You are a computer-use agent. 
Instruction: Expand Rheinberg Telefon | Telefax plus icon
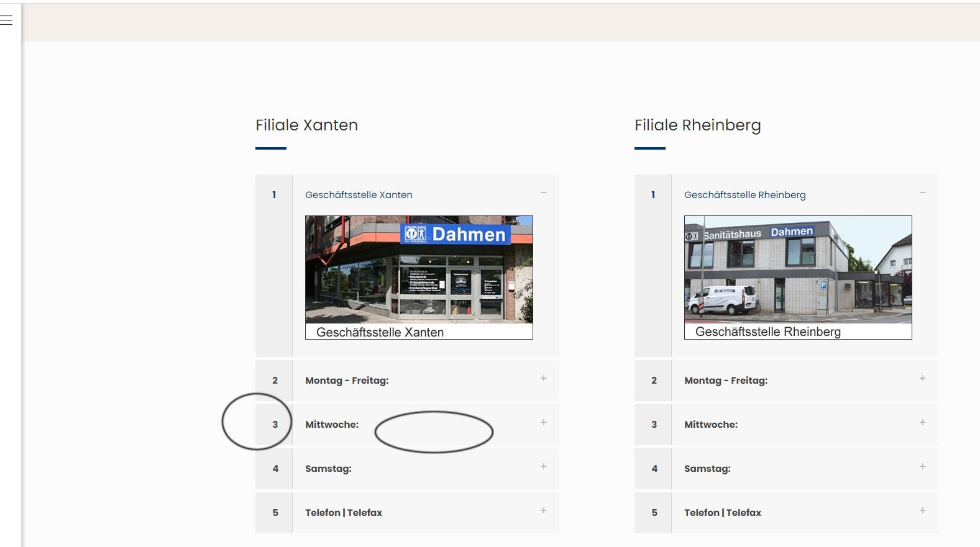(x=922, y=510)
